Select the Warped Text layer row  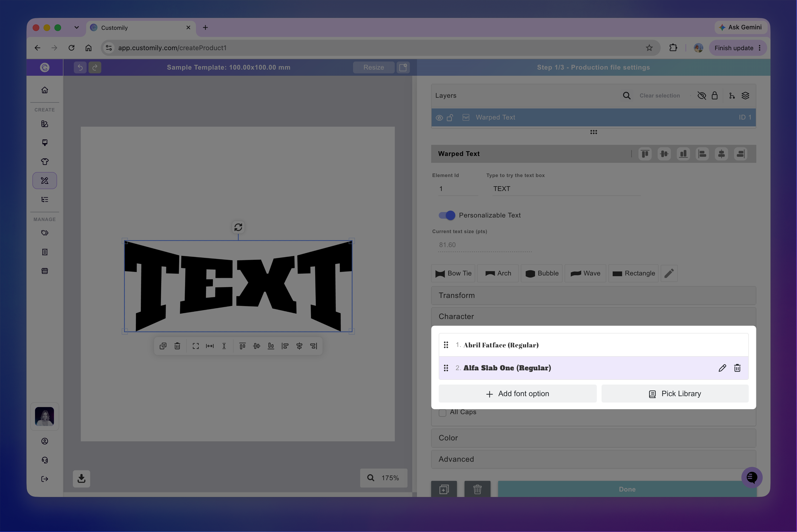593,117
